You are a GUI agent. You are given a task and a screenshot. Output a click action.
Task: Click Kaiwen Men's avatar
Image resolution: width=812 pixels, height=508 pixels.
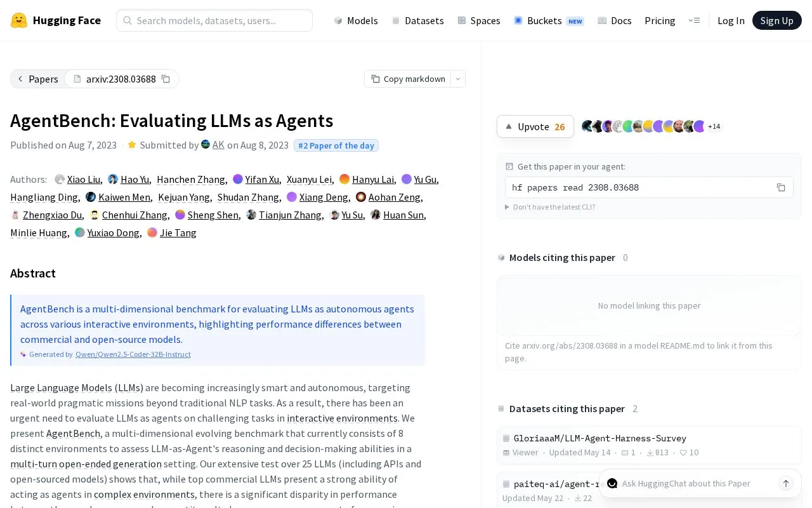[91, 197]
